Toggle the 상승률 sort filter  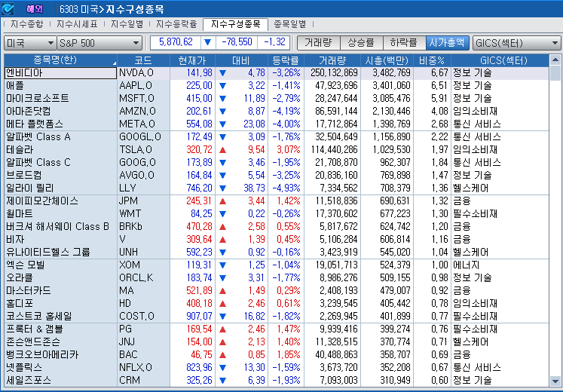tap(362, 42)
